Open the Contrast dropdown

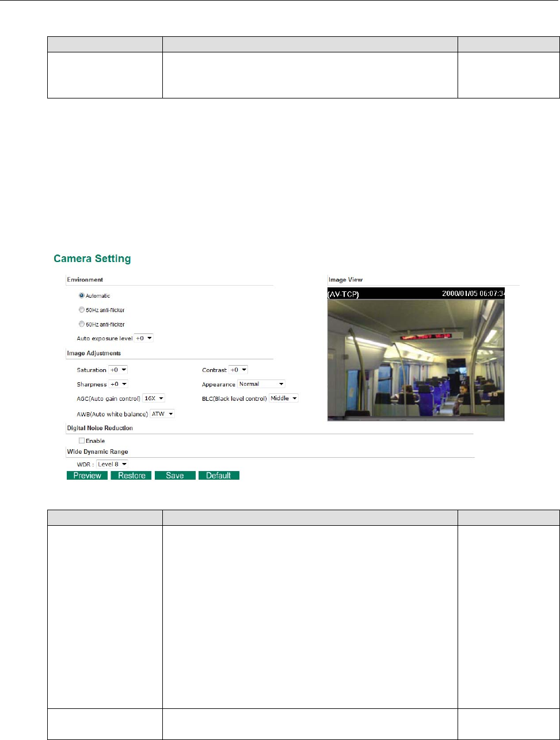coord(238,370)
